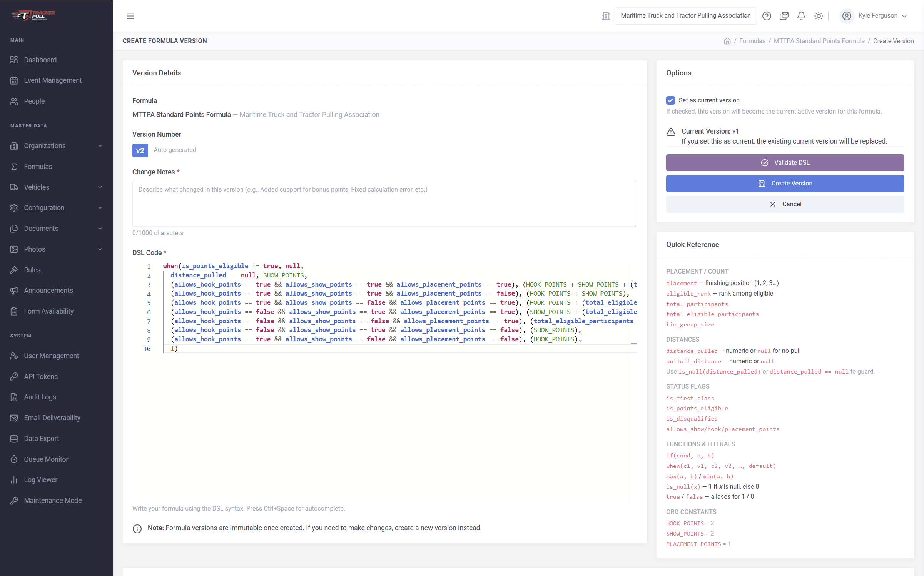Expand the Documents sidebar menu
Screen dimensions: 924x576
[57, 229]
